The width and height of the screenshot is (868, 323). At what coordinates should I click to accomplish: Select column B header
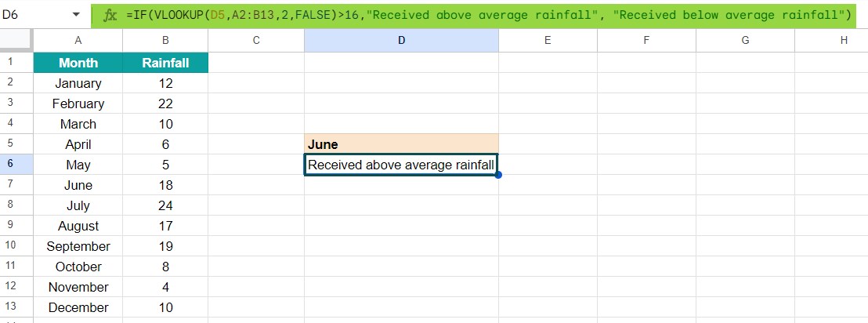click(x=165, y=40)
